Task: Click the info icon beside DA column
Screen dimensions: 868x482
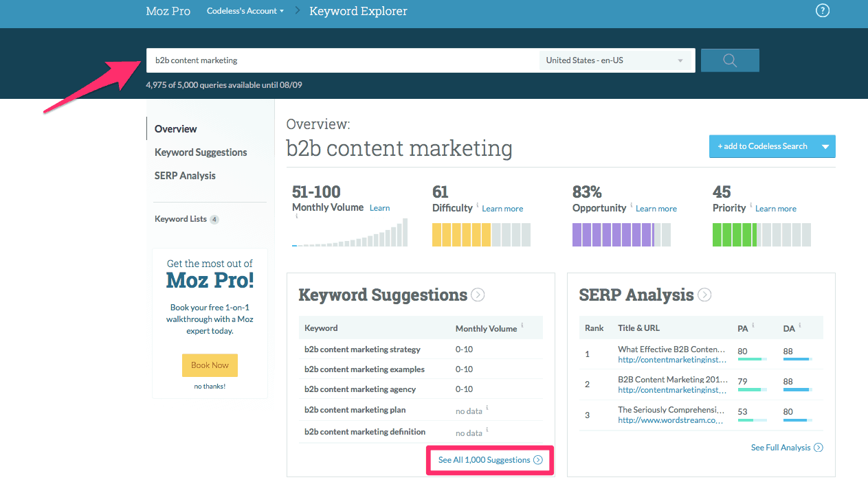Action: [799, 325]
